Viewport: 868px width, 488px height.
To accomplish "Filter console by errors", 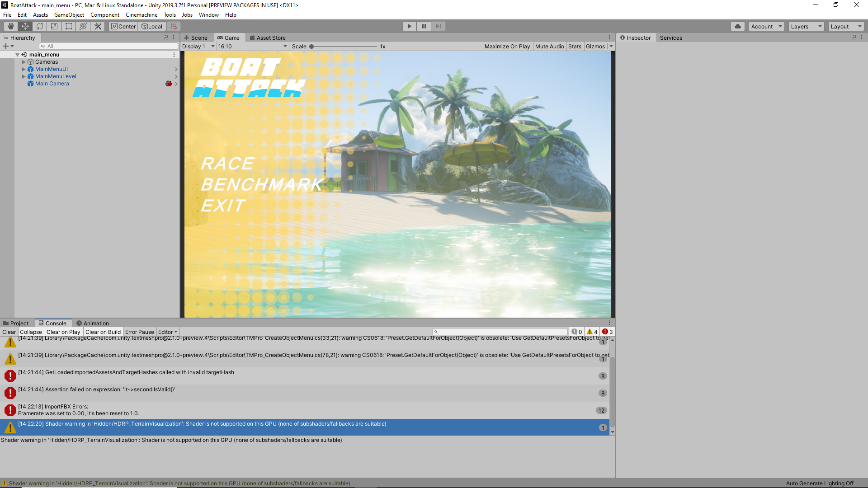I will point(606,331).
